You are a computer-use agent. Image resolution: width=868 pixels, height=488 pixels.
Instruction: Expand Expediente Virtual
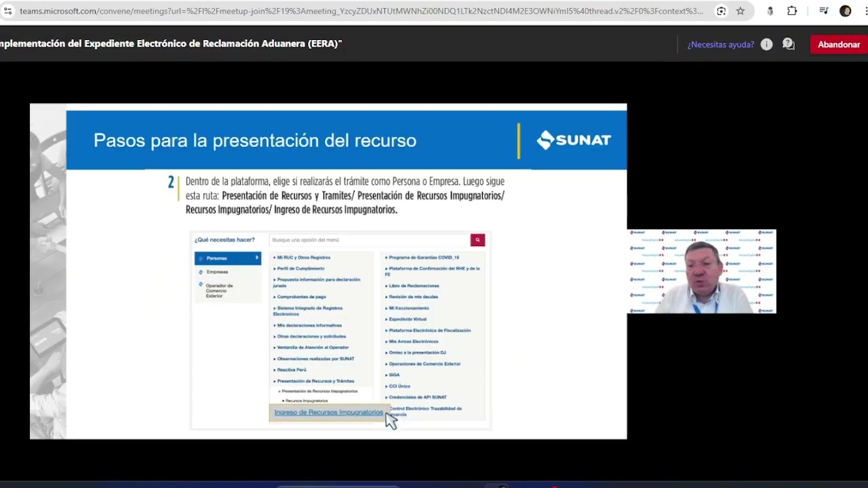click(407, 319)
